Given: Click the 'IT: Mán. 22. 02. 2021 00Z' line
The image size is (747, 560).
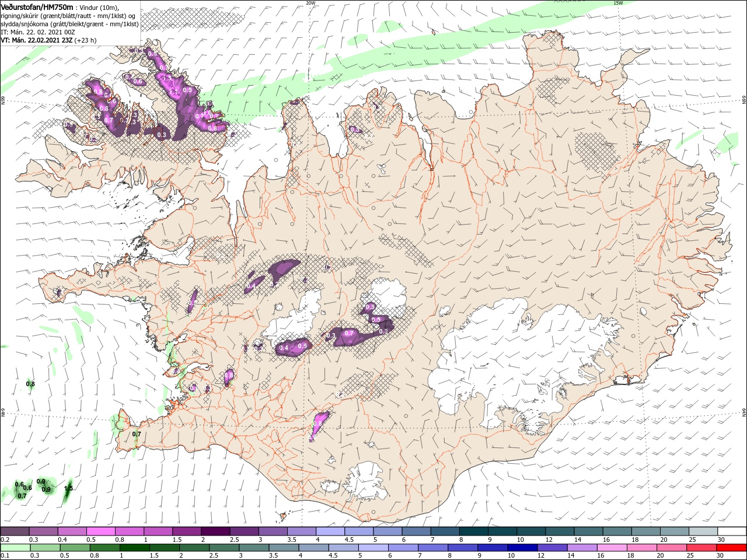Looking at the screenshot, I should 38,32.
